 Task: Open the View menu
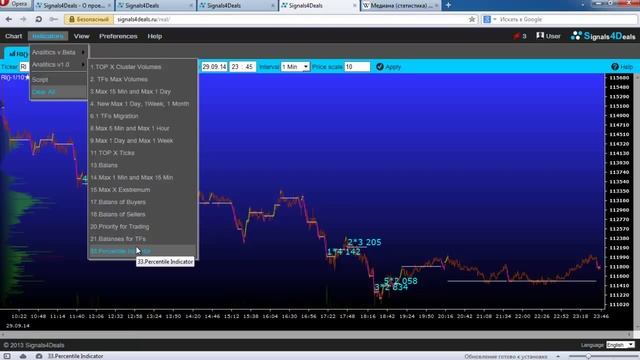coord(82,36)
